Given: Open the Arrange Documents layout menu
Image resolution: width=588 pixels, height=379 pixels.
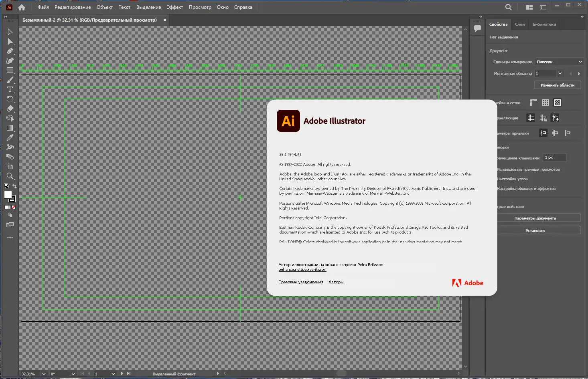Looking at the screenshot, I should coord(529,7).
